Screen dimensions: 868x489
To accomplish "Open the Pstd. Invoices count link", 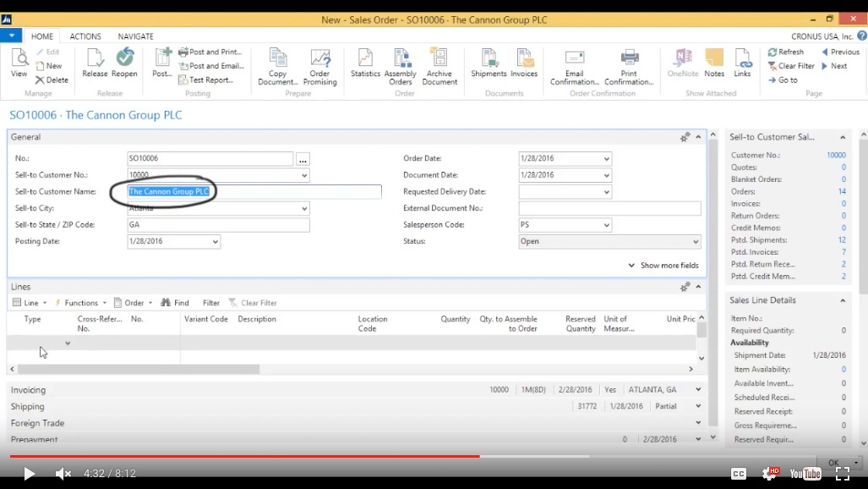I will click(x=843, y=252).
